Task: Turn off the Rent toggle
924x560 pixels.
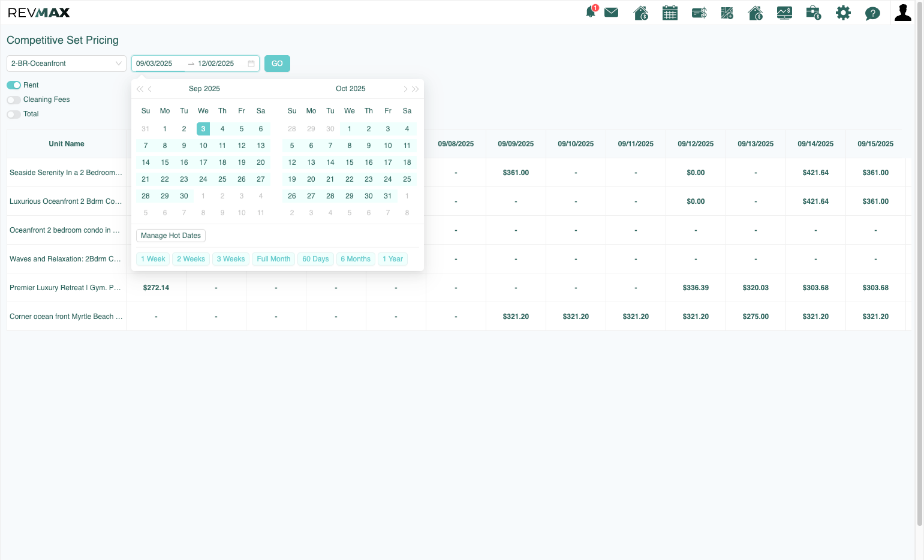Action: coord(14,85)
